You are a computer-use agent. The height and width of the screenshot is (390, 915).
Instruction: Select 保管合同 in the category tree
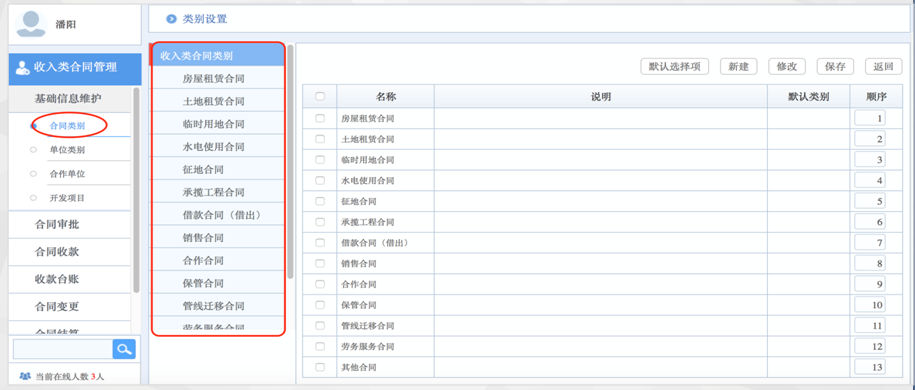click(218, 283)
